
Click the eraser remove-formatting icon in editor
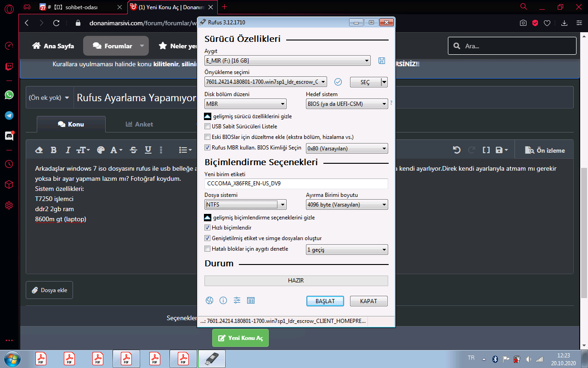click(x=39, y=150)
